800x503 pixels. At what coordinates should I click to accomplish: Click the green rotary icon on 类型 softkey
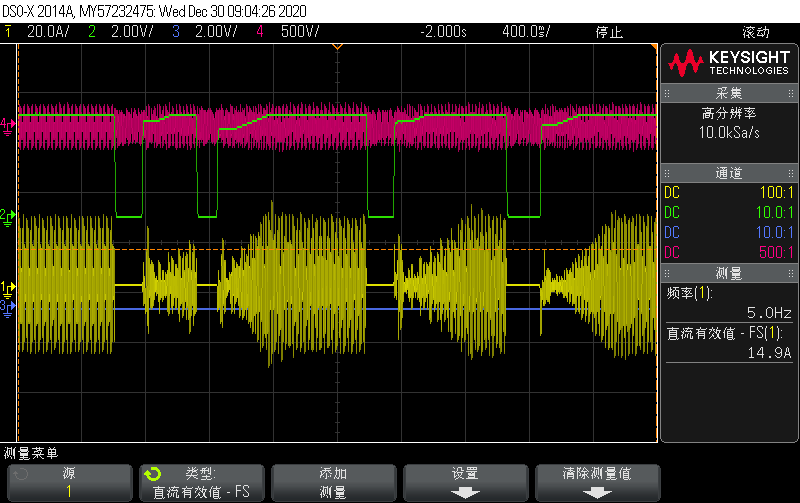tap(152, 475)
